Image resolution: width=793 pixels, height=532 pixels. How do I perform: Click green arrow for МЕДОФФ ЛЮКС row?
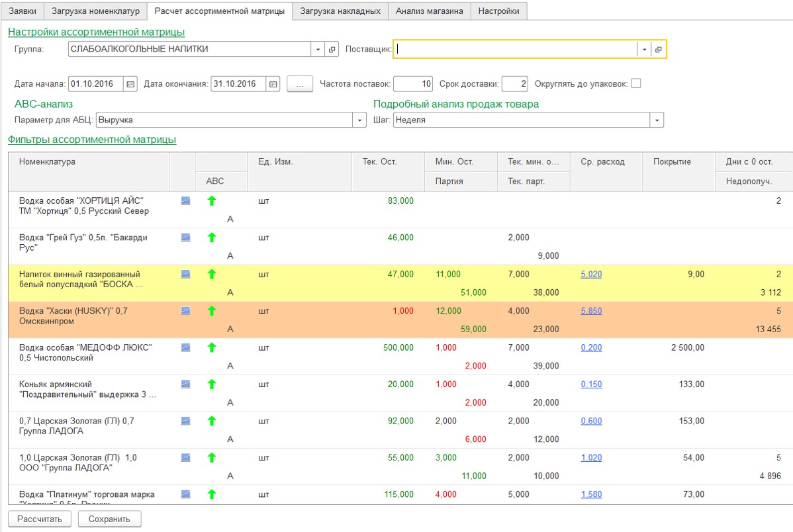(x=212, y=347)
